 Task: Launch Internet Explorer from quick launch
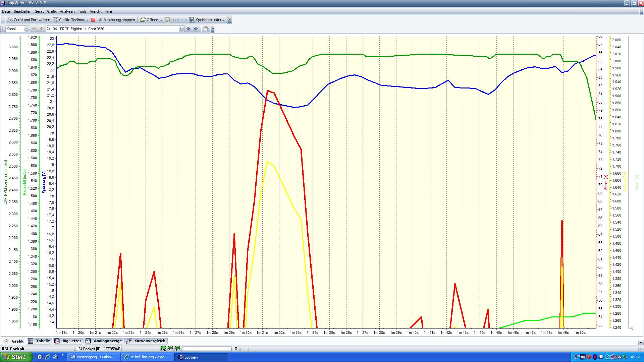[48, 357]
